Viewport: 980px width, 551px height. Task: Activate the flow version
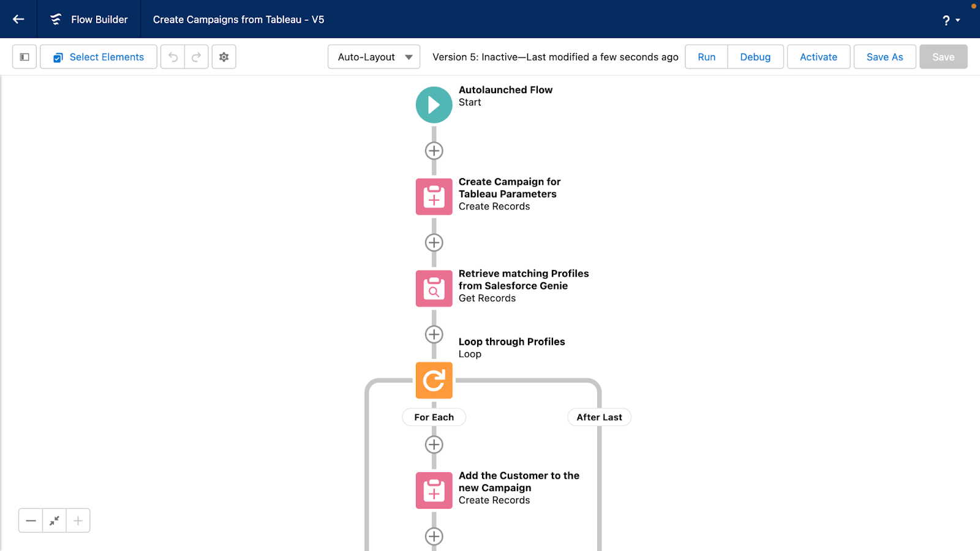point(818,57)
